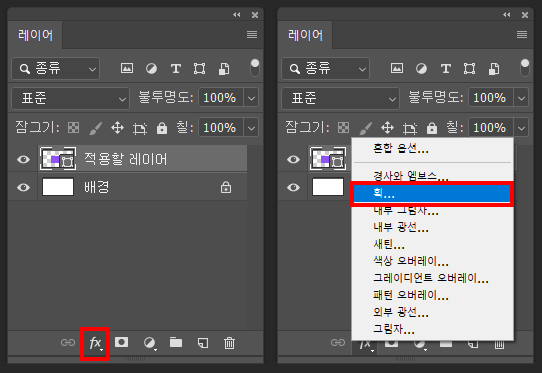Lock all in left panel
This screenshot has width=542, height=373.
[162, 128]
